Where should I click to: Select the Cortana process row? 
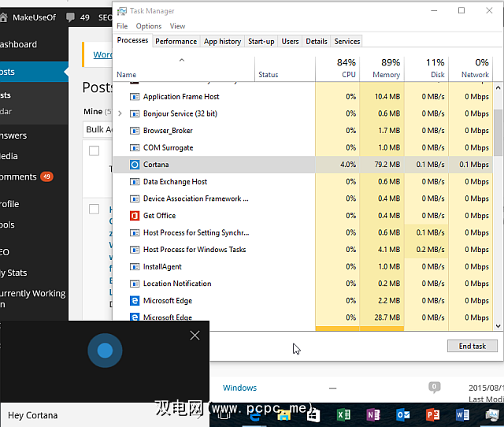(302, 165)
